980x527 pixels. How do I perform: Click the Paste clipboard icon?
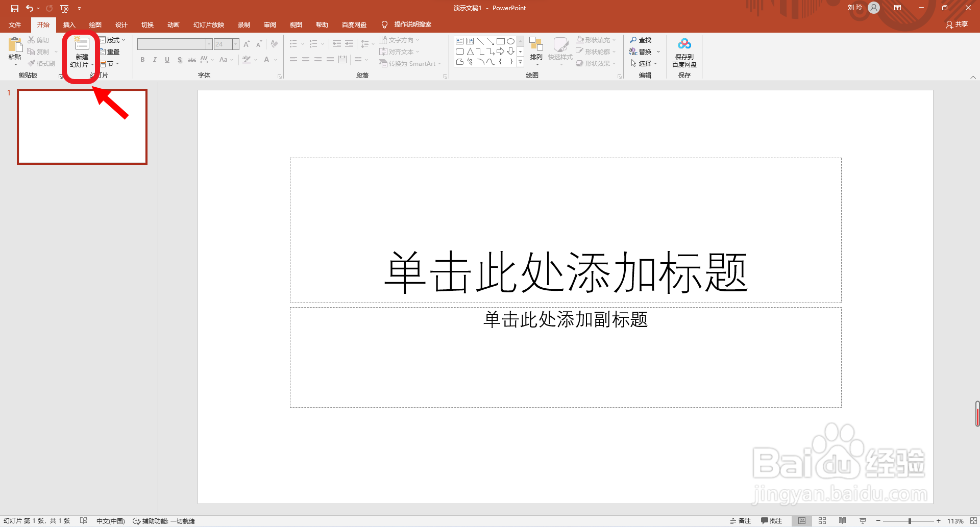[x=15, y=45]
